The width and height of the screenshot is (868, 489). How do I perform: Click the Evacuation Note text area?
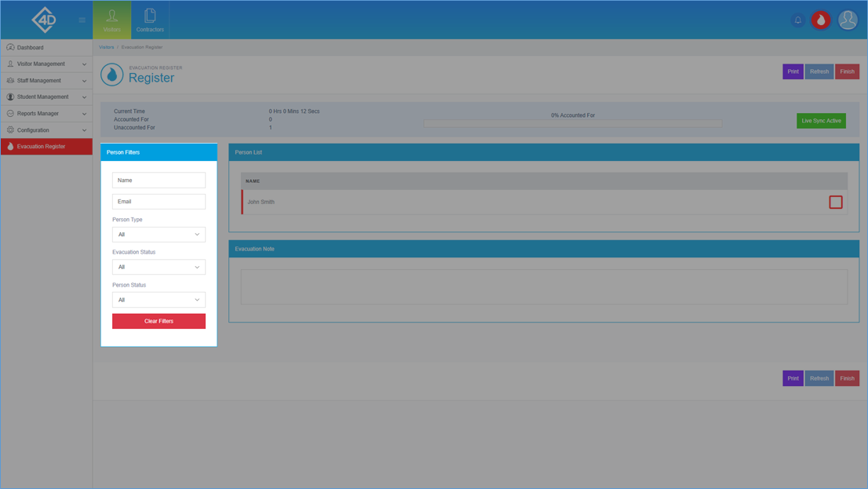[544, 286]
